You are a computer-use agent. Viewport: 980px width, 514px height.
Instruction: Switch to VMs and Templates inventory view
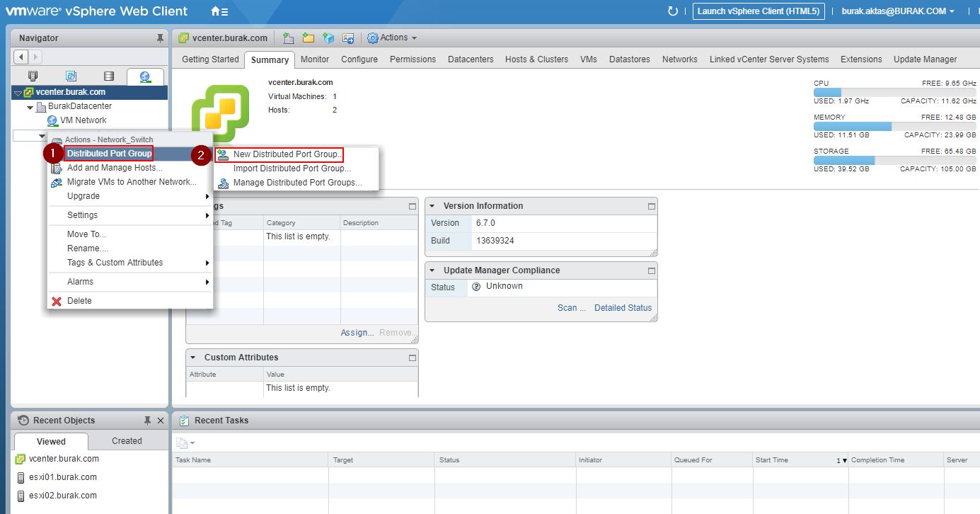click(71, 76)
